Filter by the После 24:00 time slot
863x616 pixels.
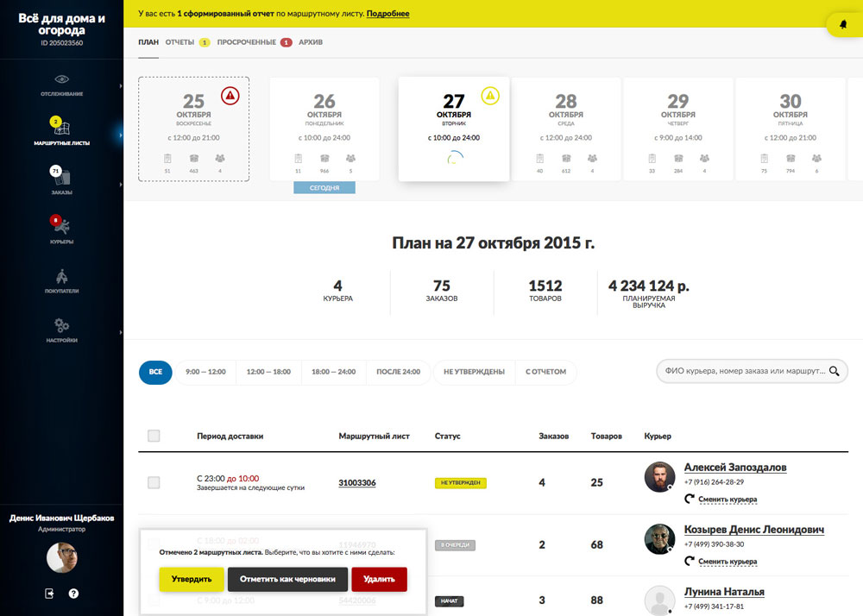(x=399, y=372)
